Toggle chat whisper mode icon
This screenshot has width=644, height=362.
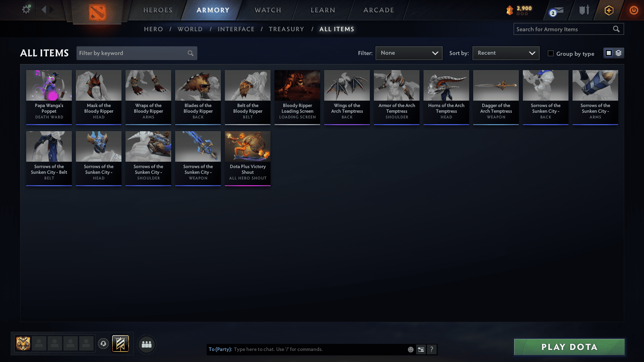point(421,349)
